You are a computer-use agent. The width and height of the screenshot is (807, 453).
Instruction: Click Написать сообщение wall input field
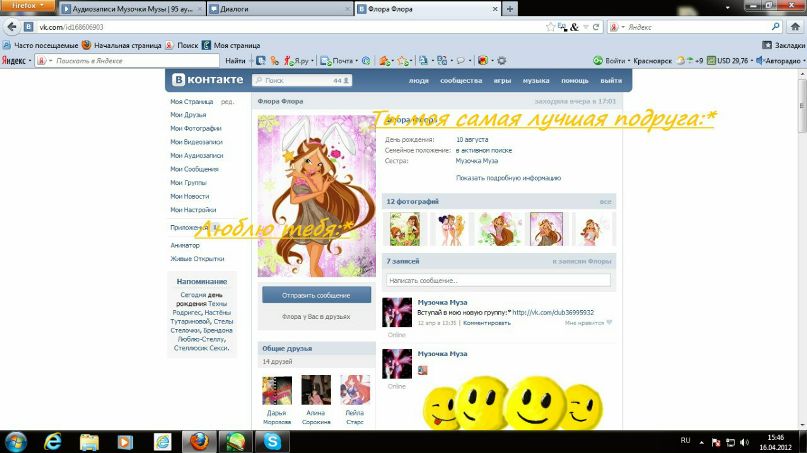[x=498, y=281]
